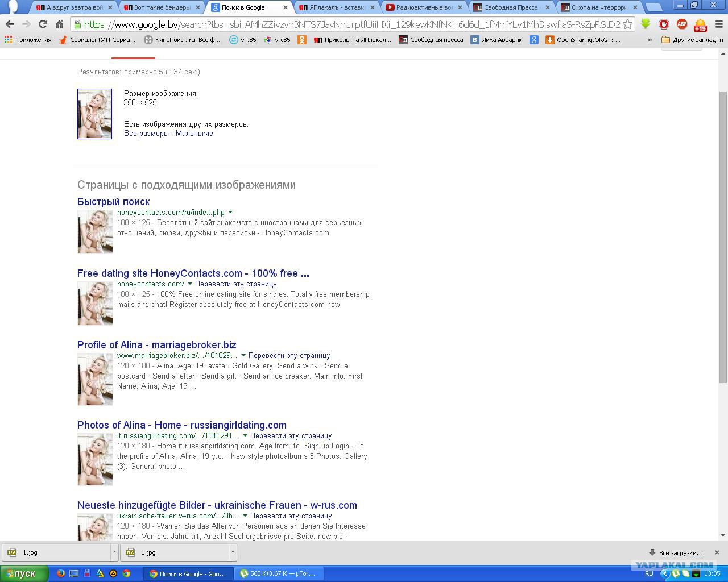This screenshot has width=728, height=582.
Task: Click the µTorrent tray icon
Action: click(x=676, y=573)
